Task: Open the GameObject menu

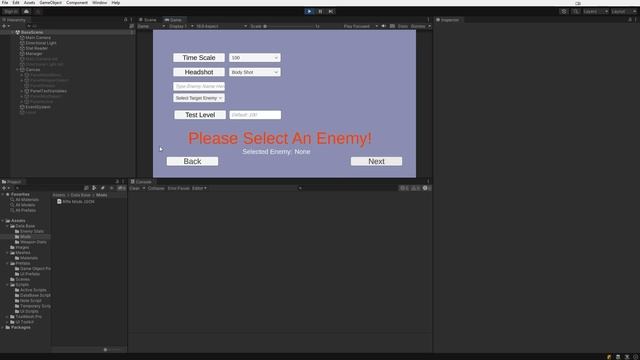Action: pyautogui.click(x=51, y=2)
